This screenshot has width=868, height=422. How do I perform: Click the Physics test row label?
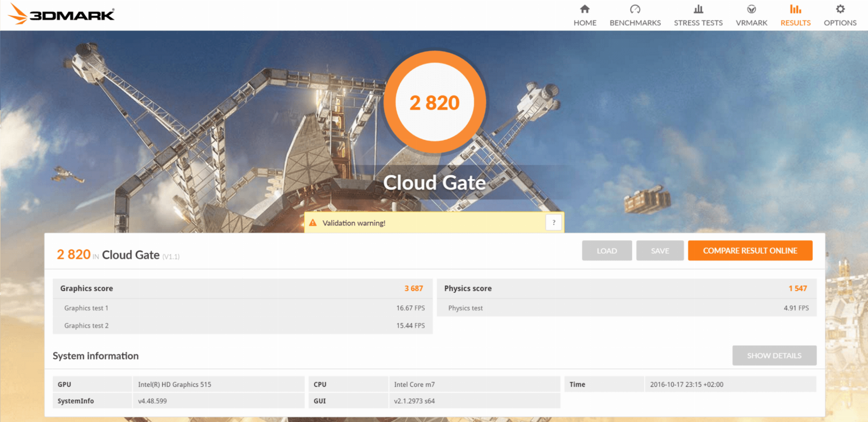click(x=465, y=308)
